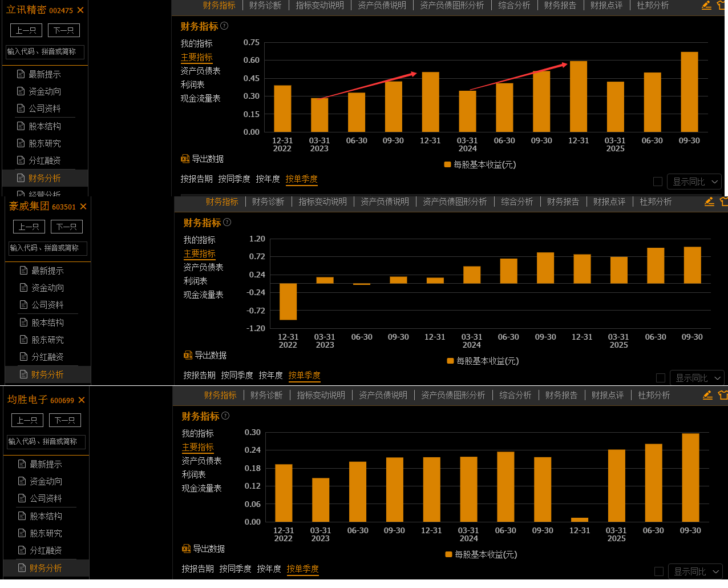Click 公司资料 document icon in 豪威集团 sidebar

click(x=24, y=305)
